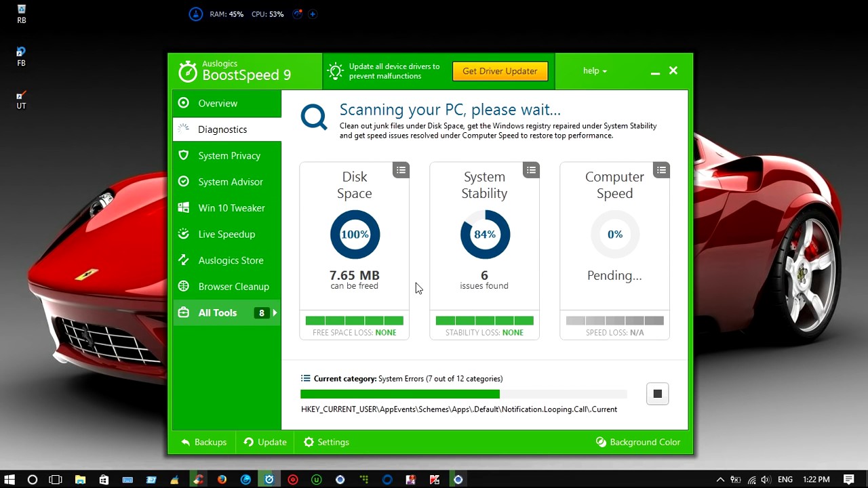
Task: Click the BoostSpeed stopwatch logo icon
Action: (188, 71)
